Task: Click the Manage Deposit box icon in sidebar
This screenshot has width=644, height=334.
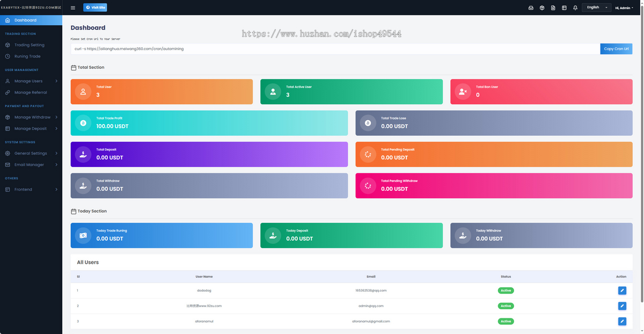Action: (x=8, y=129)
